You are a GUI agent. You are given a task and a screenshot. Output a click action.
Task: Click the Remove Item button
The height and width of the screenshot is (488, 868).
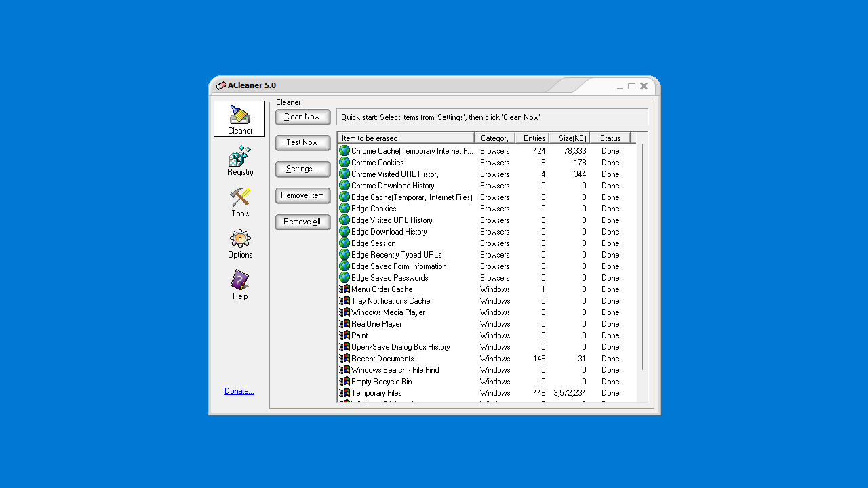click(302, 196)
